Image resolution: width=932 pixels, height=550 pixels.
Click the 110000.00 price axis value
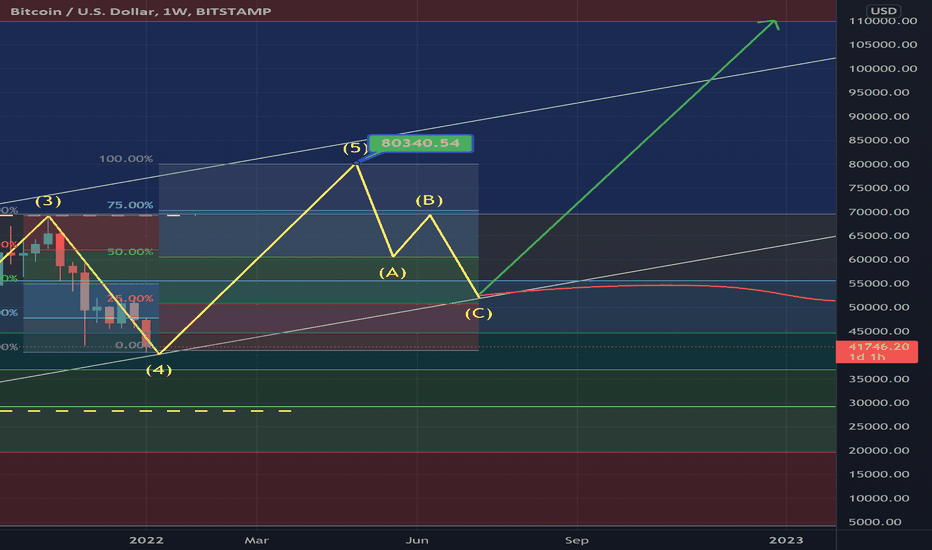point(883,21)
